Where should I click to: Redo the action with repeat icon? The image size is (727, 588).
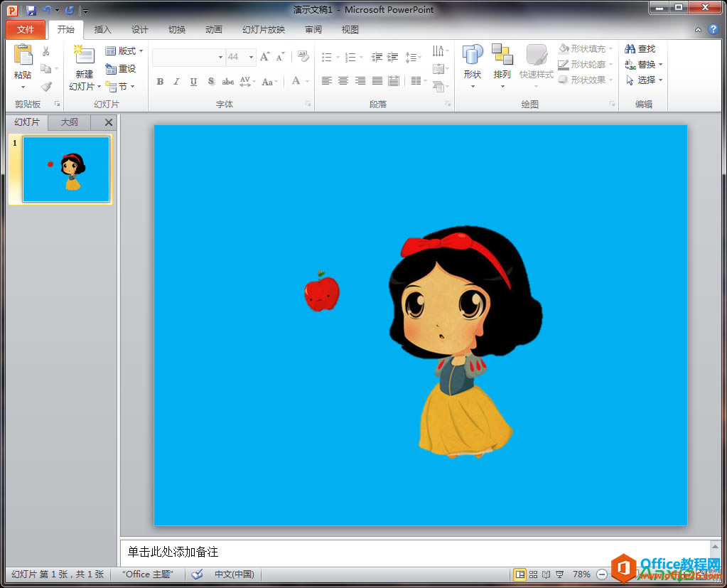click(x=70, y=10)
